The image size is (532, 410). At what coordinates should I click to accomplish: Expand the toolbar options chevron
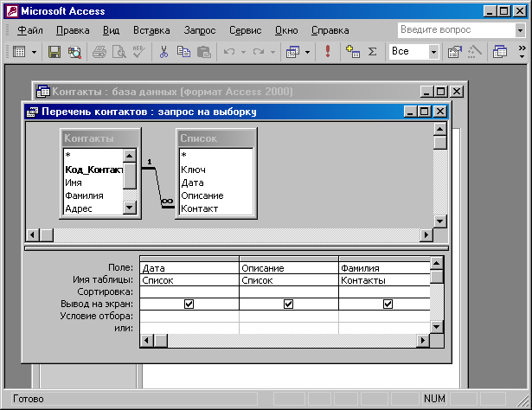(x=522, y=52)
